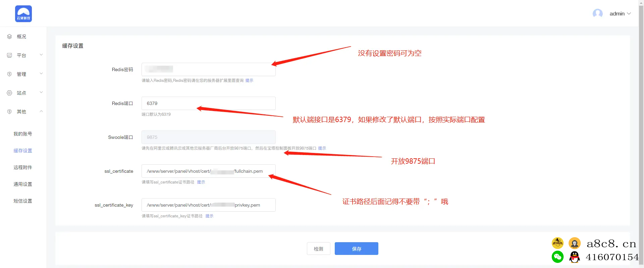This screenshot has width=644, height=268.
Task: Focus the Redis密码 input field
Action: 208,69
